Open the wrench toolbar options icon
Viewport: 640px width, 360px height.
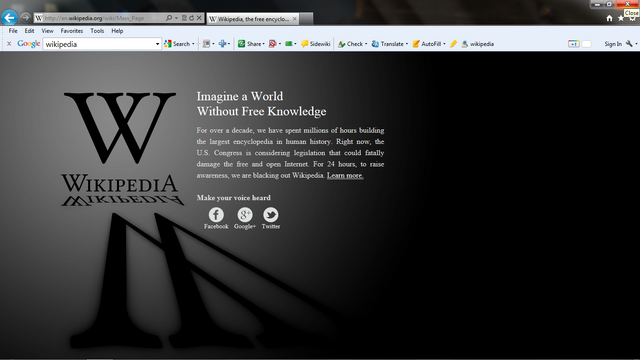(629, 44)
